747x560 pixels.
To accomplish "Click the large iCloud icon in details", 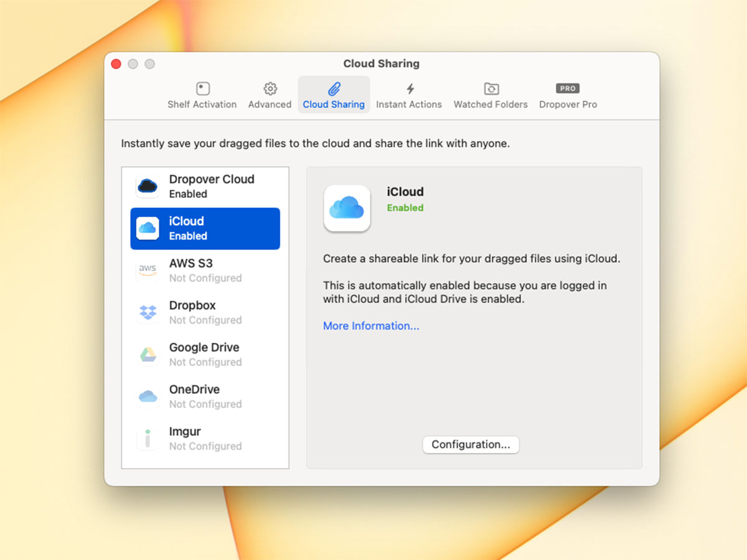I will point(347,208).
